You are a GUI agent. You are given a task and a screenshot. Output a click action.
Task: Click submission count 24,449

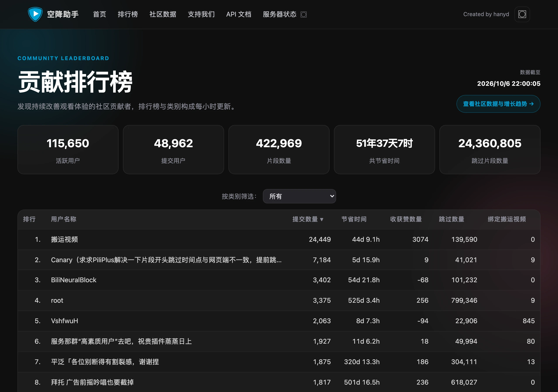point(320,240)
